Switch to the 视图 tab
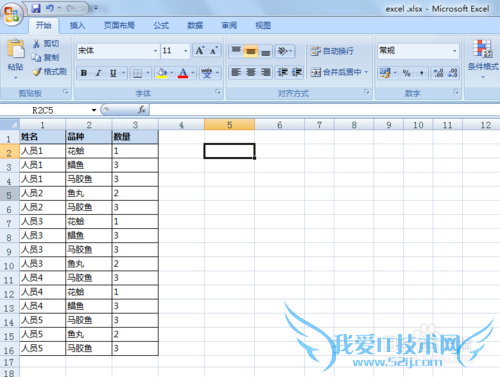Screen dimensions: 500x377 tap(263, 25)
